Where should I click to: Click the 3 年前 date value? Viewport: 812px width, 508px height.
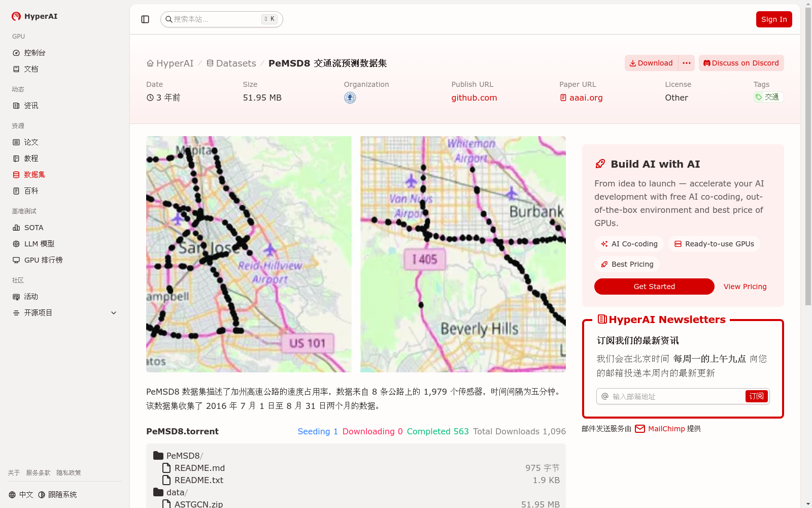(163, 98)
